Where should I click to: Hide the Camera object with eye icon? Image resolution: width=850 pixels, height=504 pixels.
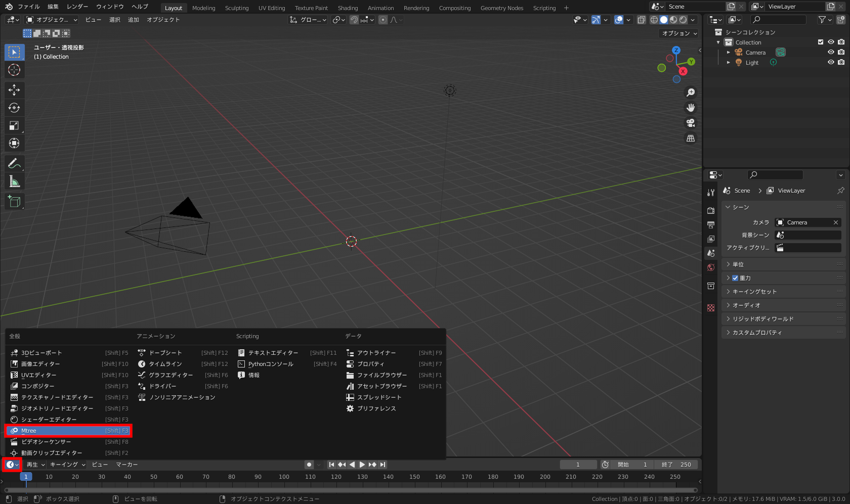(x=831, y=52)
